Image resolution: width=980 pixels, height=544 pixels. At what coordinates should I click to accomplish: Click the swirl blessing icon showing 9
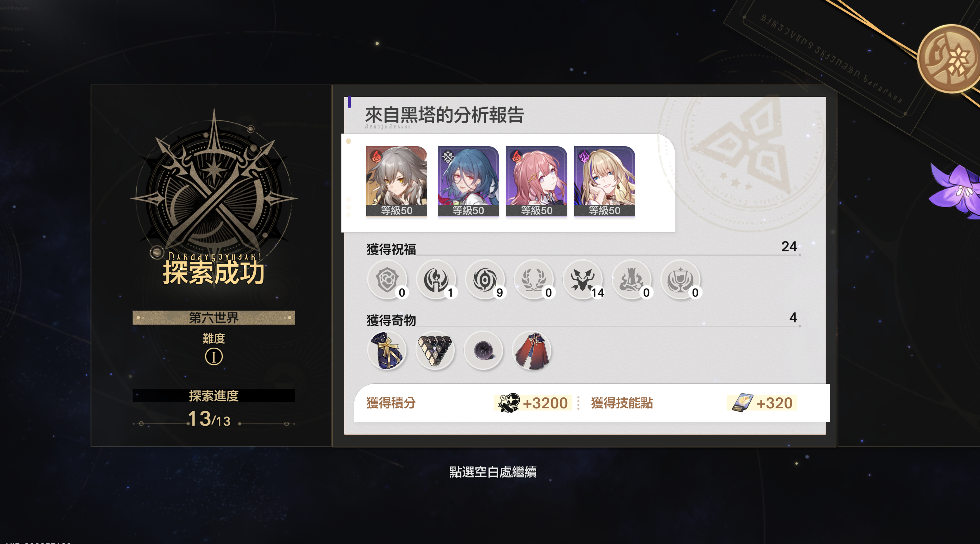[x=485, y=279]
